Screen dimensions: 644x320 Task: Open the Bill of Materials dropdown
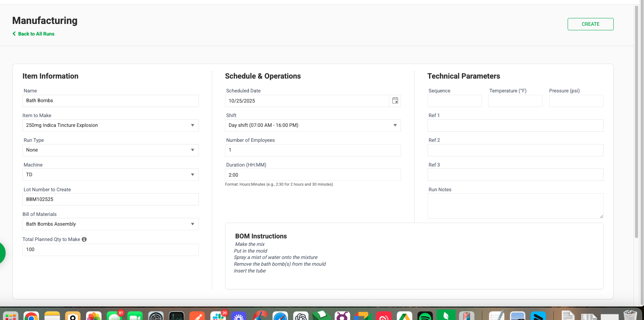[110, 224]
